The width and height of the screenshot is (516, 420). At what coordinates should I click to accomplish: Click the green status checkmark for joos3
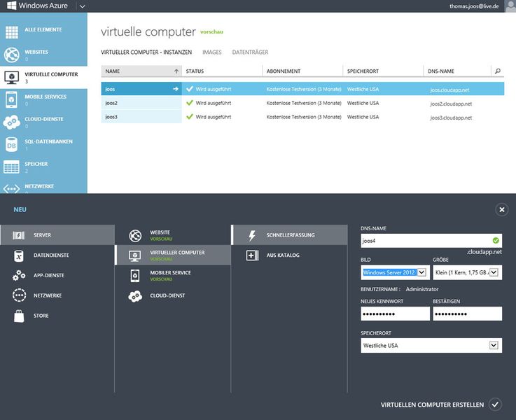coord(190,116)
